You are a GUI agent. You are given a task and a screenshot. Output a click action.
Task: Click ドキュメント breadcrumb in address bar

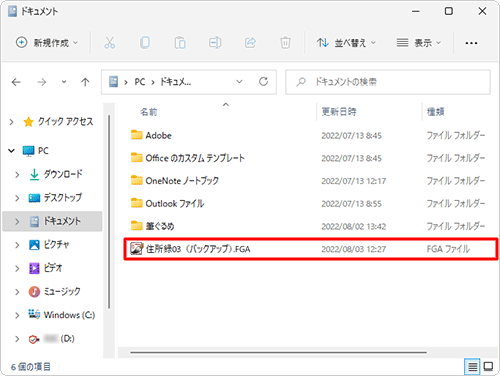pos(176,82)
